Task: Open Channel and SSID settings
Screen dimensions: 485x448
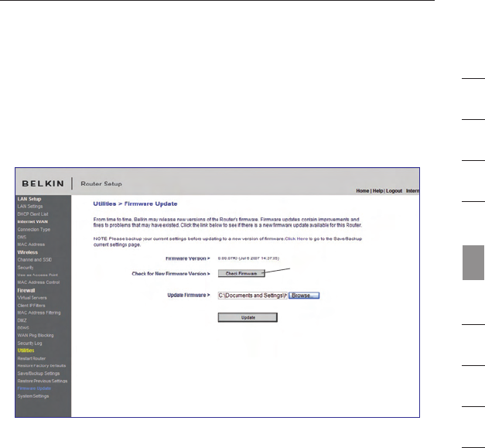Action: tap(35, 259)
